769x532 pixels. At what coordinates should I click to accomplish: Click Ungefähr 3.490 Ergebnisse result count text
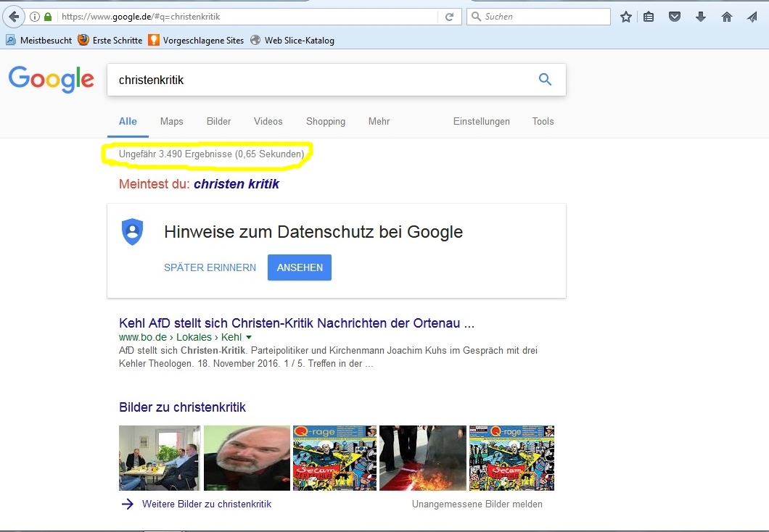[211, 154]
